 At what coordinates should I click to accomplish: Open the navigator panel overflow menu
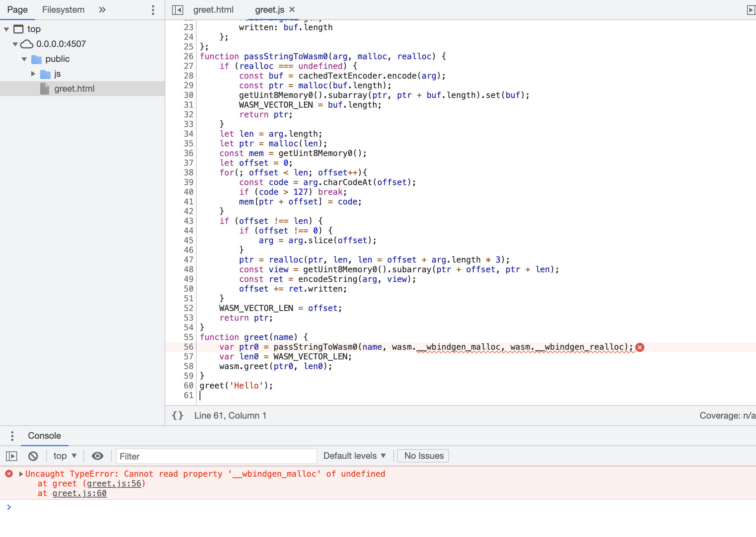click(153, 10)
